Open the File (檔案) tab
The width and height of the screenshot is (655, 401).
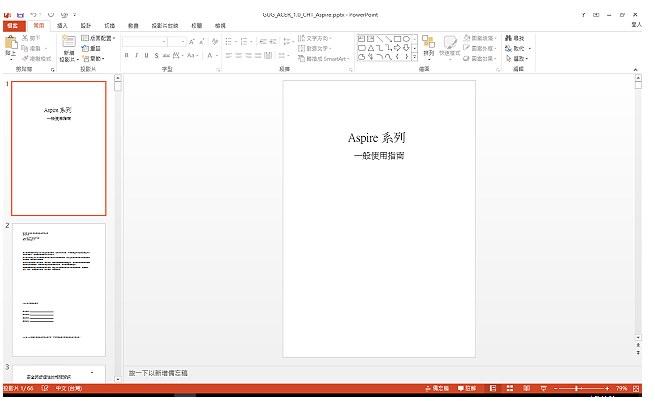pos(13,25)
